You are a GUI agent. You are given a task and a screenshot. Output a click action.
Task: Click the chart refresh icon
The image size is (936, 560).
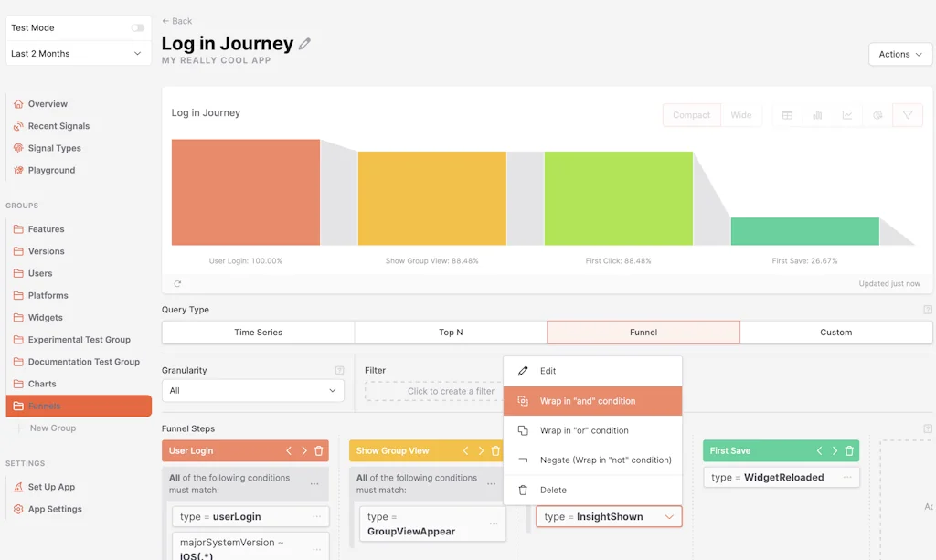click(177, 284)
